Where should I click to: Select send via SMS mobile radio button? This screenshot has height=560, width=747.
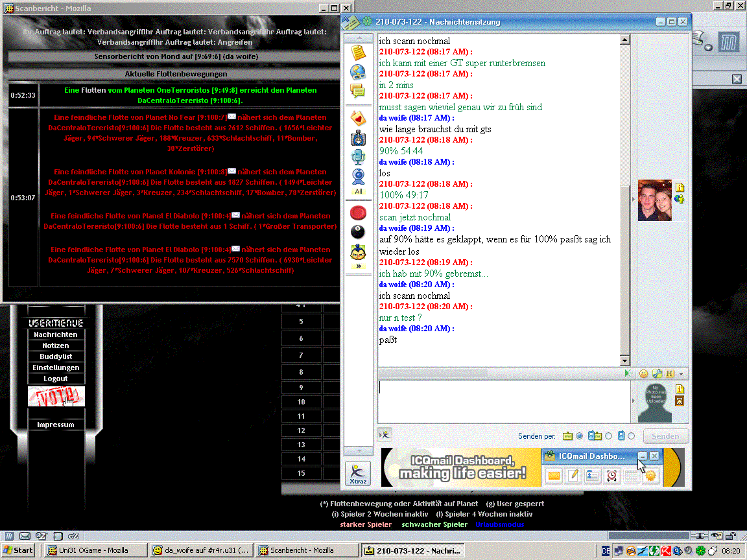[631, 436]
